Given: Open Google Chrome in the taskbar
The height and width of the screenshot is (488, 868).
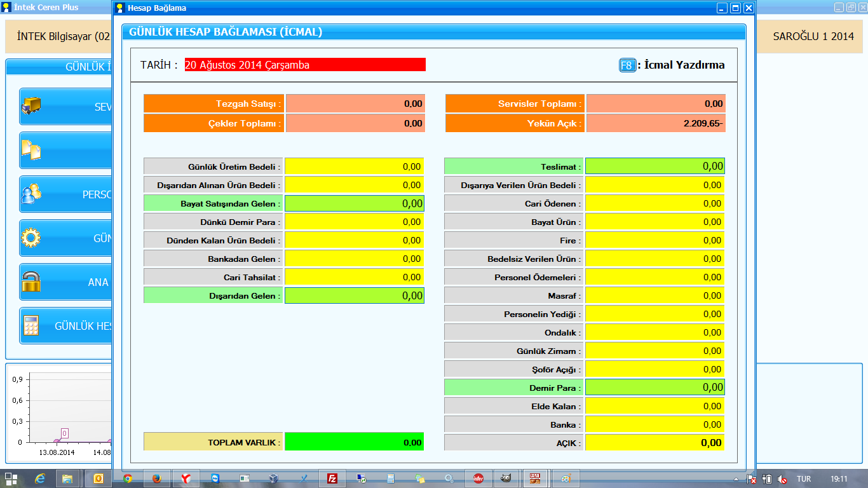Looking at the screenshot, I should pyautogui.click(x=128, y=478).
